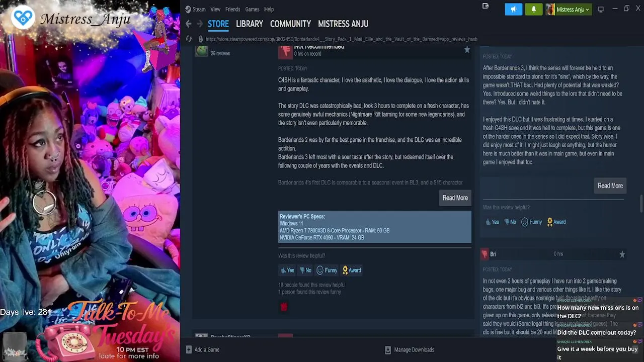Award the C4SH review
This screenshot has height=362, width=644.
tap(352, 270)
